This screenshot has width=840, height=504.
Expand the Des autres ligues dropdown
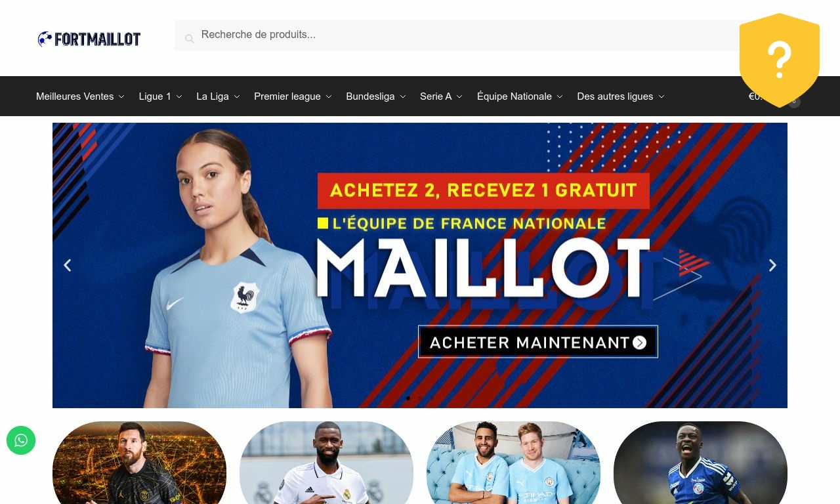click(x=621, y=96)
